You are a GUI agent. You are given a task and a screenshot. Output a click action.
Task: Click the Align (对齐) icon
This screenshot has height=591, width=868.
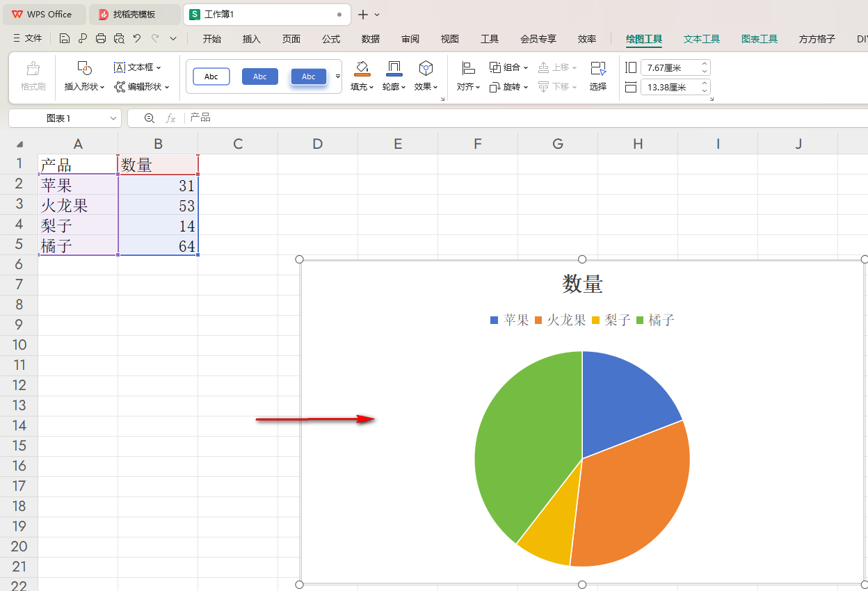point(467,68)
